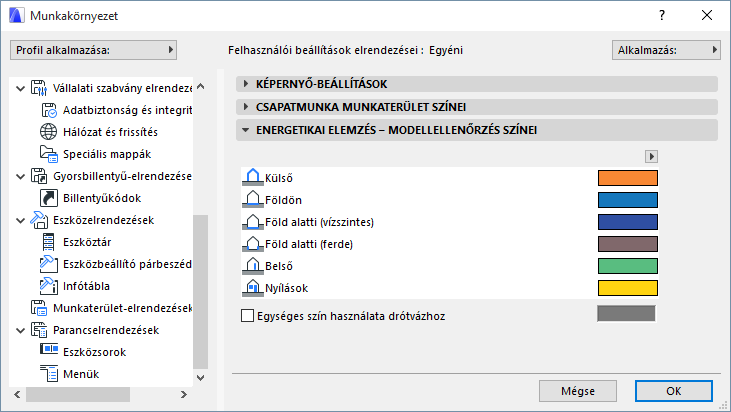731x412 pixels.
Task: Confirm with the OK button
Action: 673,390
